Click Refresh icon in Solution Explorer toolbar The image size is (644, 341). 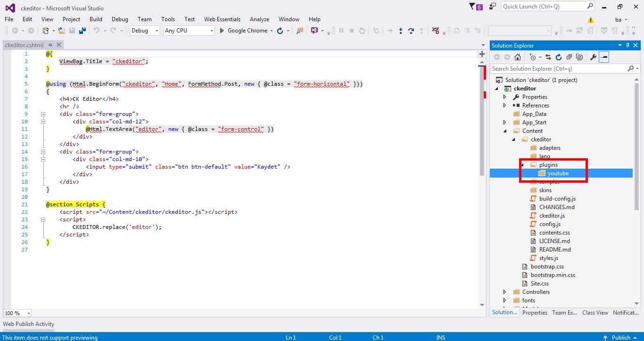[x=559, y=57]
